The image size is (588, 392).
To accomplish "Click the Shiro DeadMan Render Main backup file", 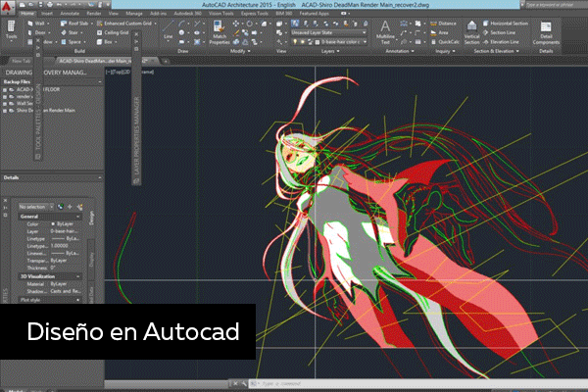I will 45,111.
